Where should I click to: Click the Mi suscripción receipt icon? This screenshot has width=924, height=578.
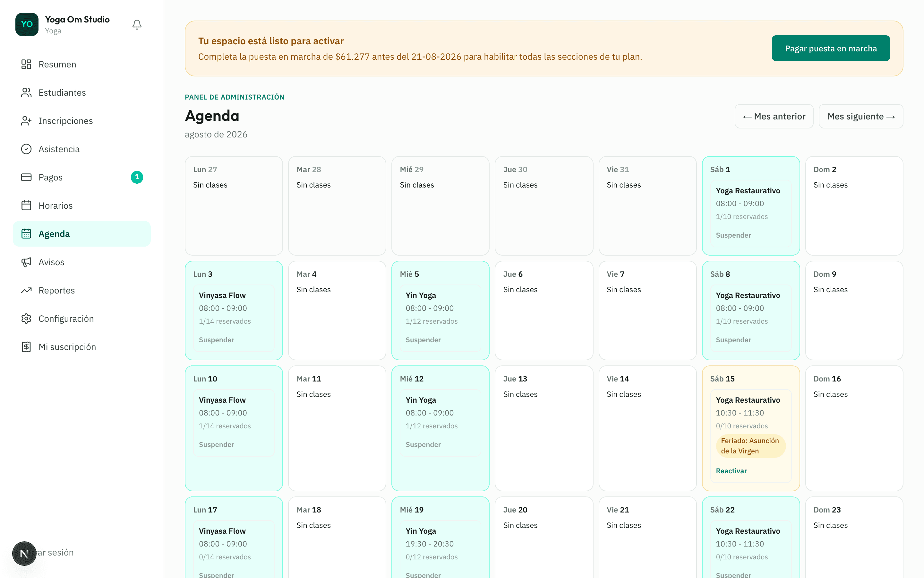tap(26, 347)
